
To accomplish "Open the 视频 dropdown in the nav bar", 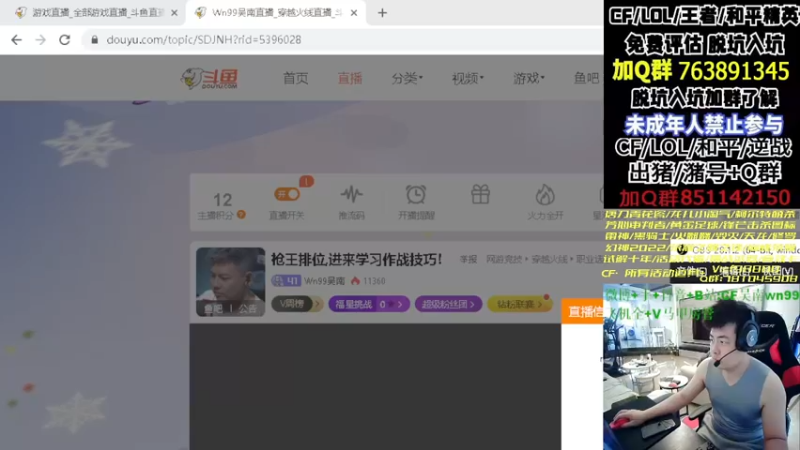I will click(x=467, y=78).
